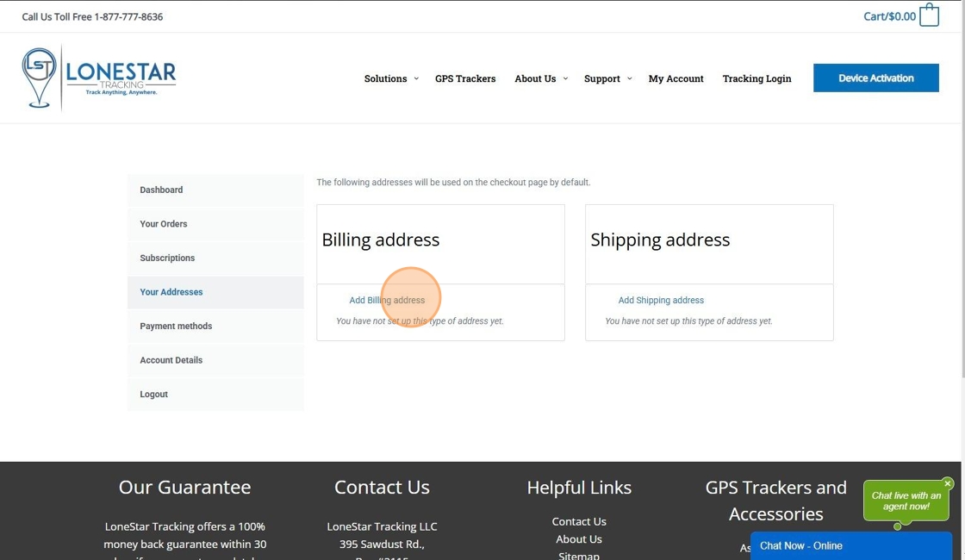Expand the Solutions menu chevron

point(416,78)
